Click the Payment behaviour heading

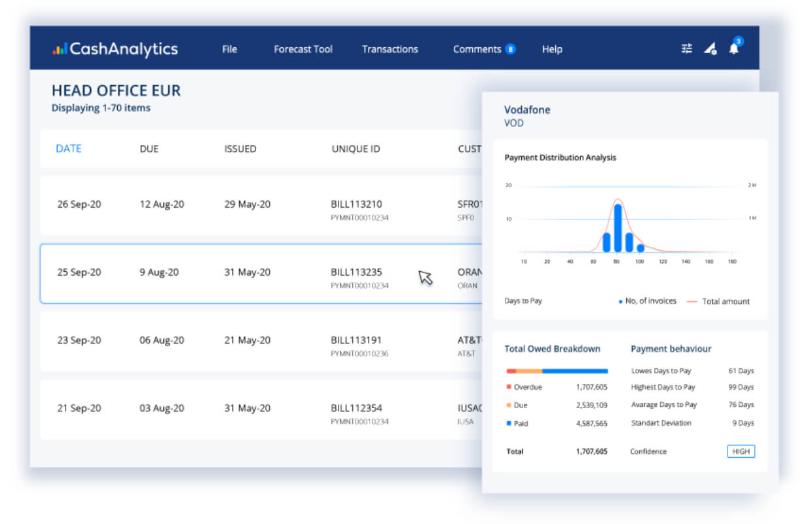tap(671, 349)
